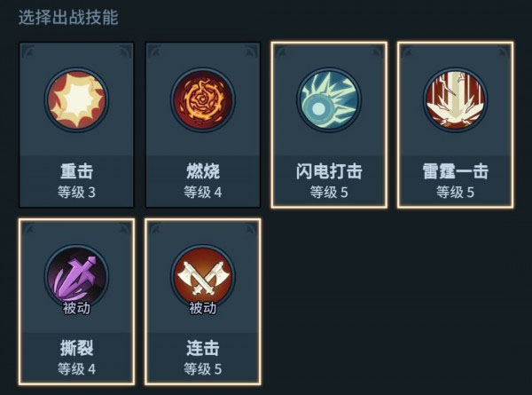Toggle the 燃烧 skill card selection
Image resolution: width=532 pixels, height=395 pixels.
[202, 124]
